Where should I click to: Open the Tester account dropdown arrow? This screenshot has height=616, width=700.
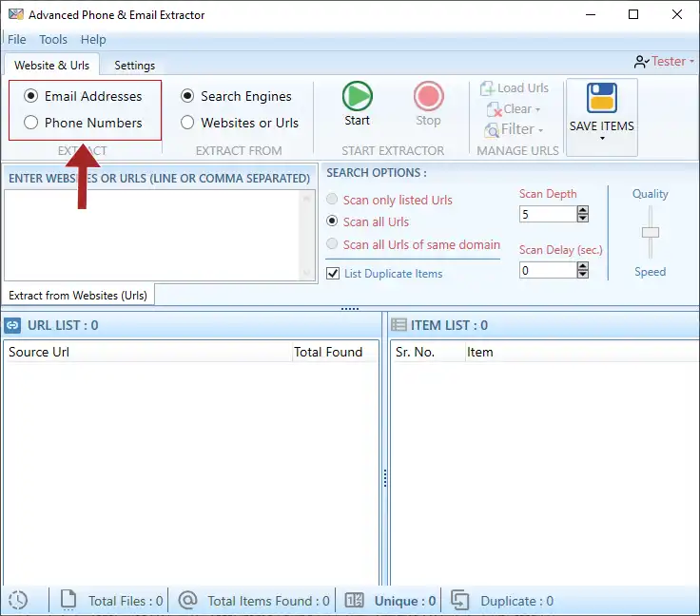[x=691, y=61]
